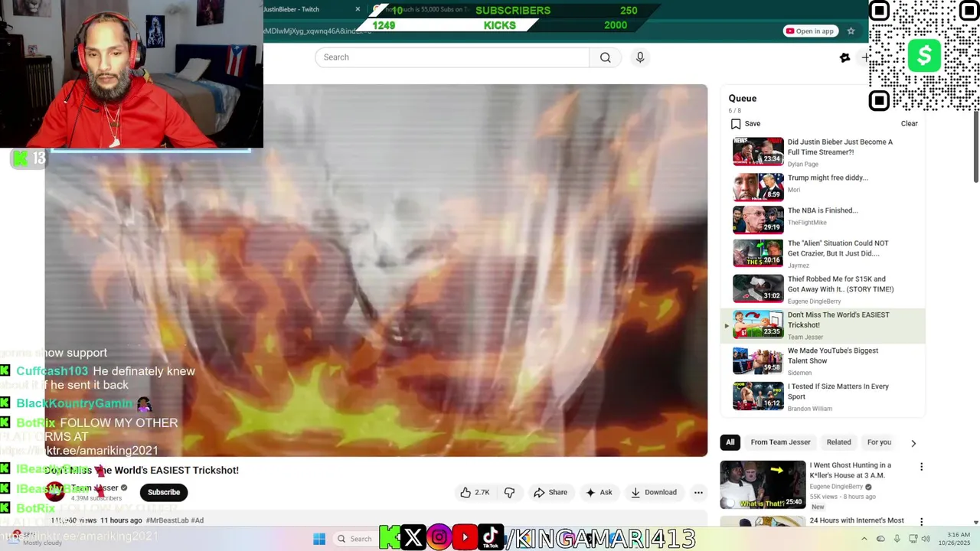The image size is (980, 551).
Task: Click currently playing 'Don't Miss The World's EASIEST Trickshot!' item
Action: click(823, 325)
